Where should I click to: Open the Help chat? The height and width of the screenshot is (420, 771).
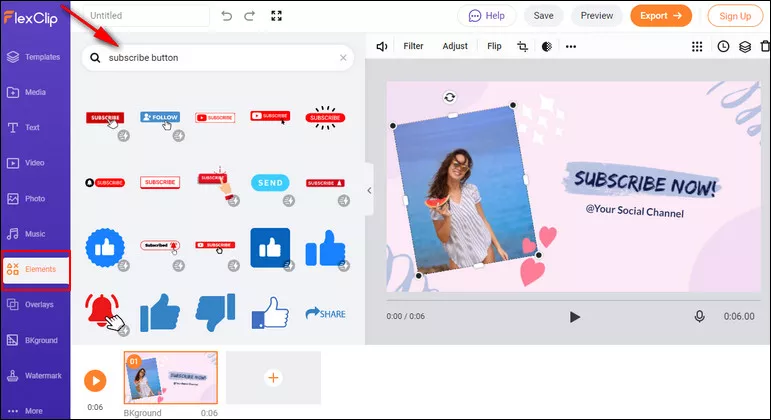(x=486, y=16)
